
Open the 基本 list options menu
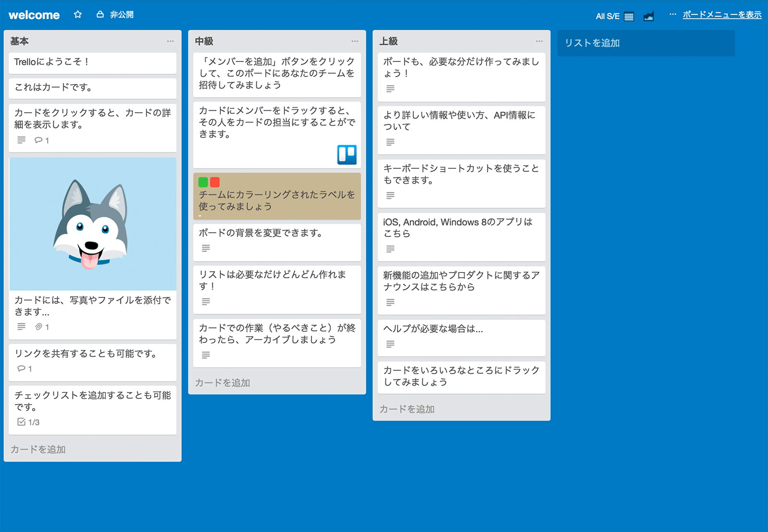tap(170, 41)
